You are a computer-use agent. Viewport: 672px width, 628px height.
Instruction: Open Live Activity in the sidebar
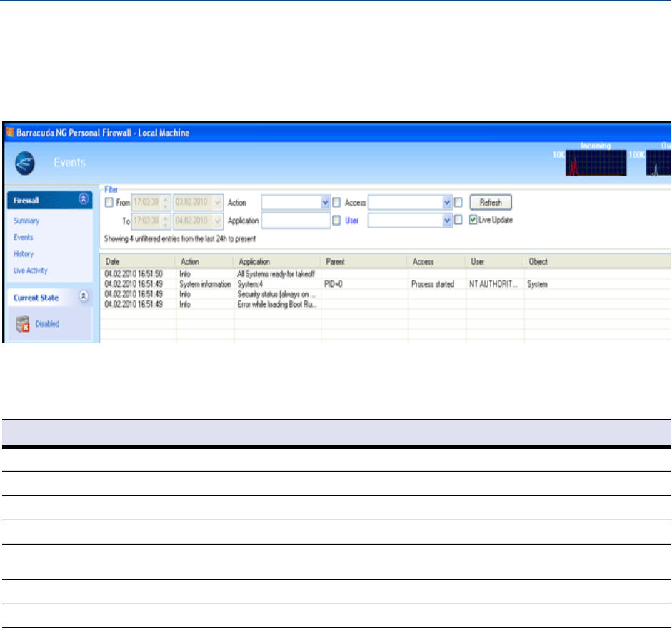(x=31, y=270)
